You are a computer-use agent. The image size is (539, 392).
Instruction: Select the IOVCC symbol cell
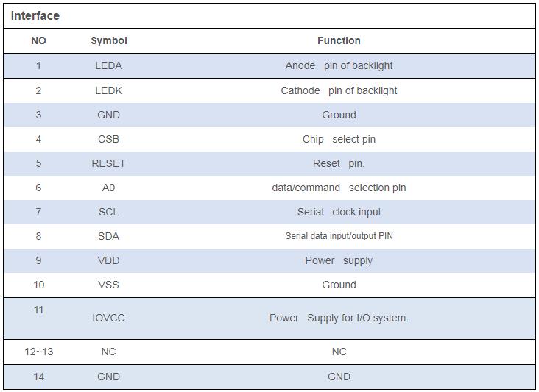[x=109, y=318]
